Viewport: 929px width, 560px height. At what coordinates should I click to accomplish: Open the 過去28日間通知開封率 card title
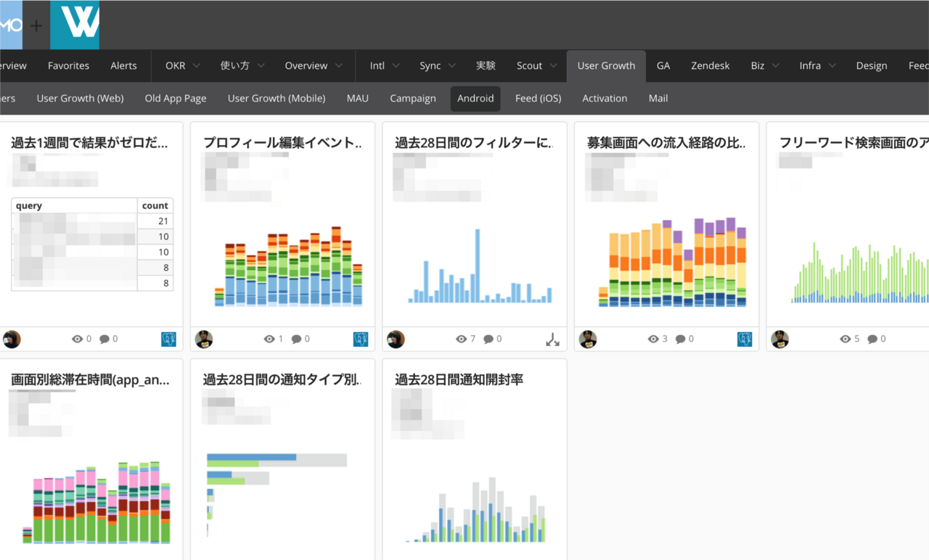click(459, 379)
